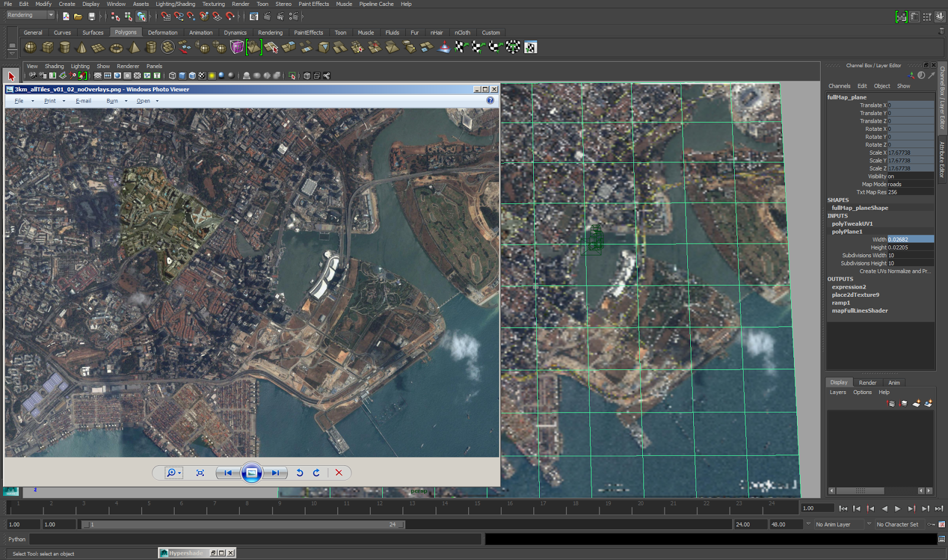Toggle isolate select in viewport toolbar
948x560 pixels.
click(x=292, y=76)
